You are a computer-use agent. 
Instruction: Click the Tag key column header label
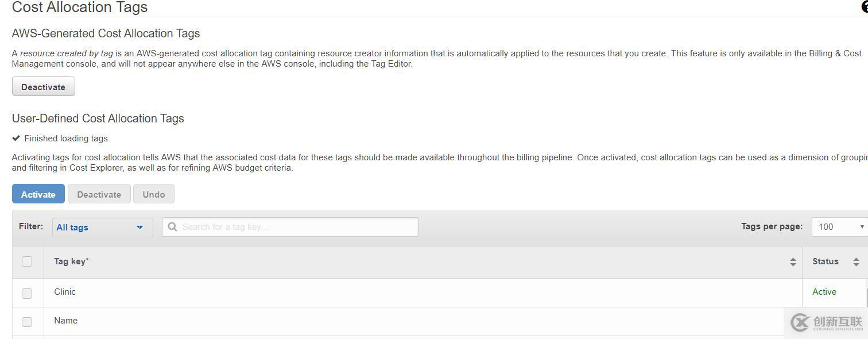[x=71, y=261]
